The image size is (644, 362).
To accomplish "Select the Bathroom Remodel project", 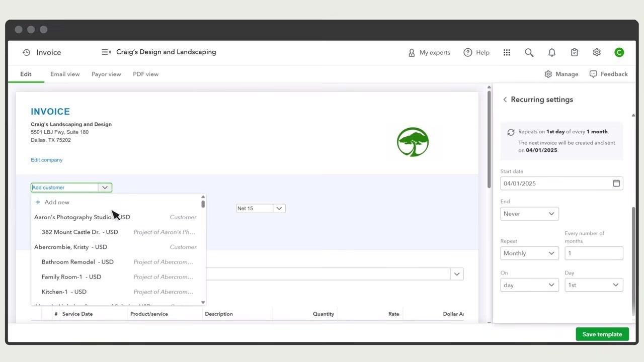I will point(115,262).
